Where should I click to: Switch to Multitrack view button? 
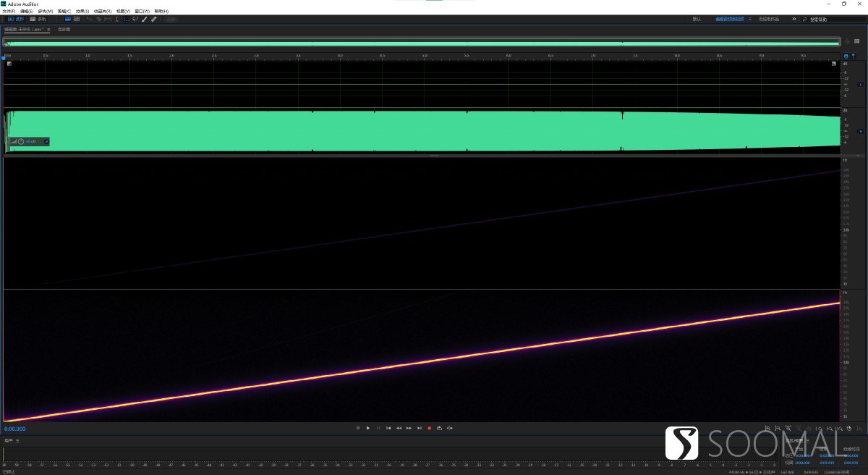pos(38,19)
